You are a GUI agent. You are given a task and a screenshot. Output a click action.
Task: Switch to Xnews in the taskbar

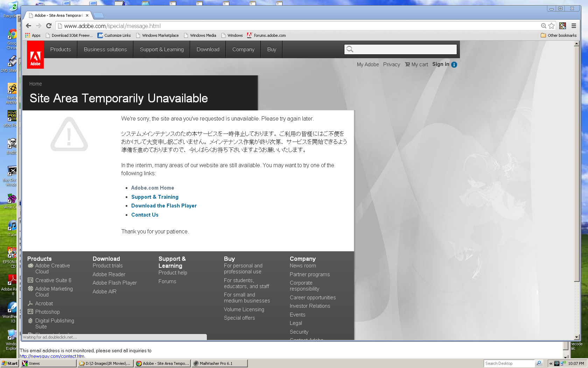[x=48, y=363]
